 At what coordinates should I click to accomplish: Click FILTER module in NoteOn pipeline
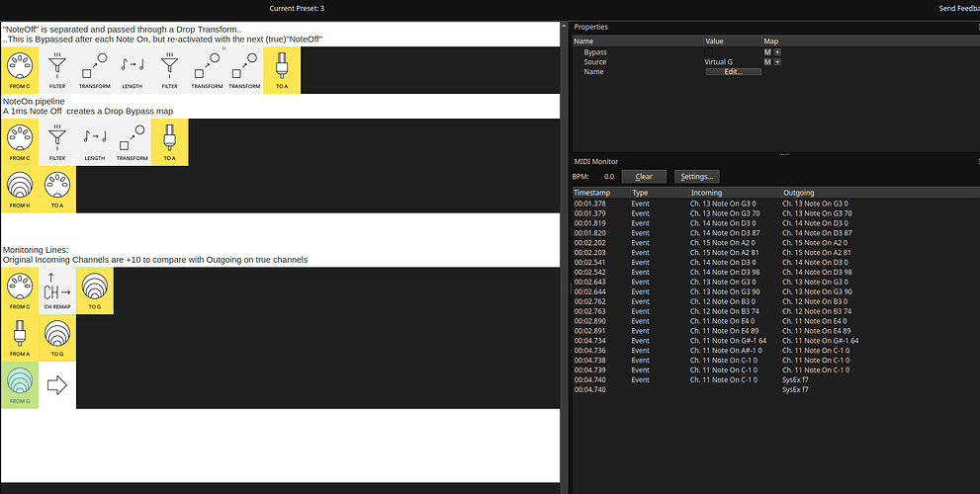click(57, 142)
